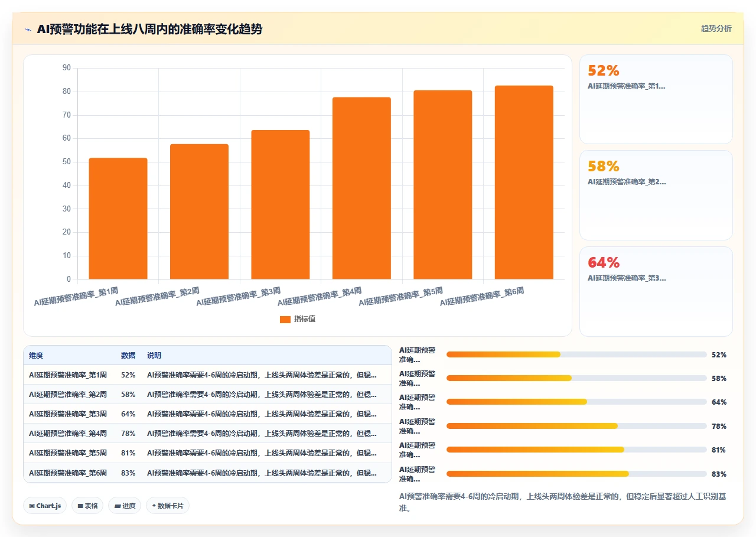Click the 第3周 bar in the chart

[x=281, y=204]
